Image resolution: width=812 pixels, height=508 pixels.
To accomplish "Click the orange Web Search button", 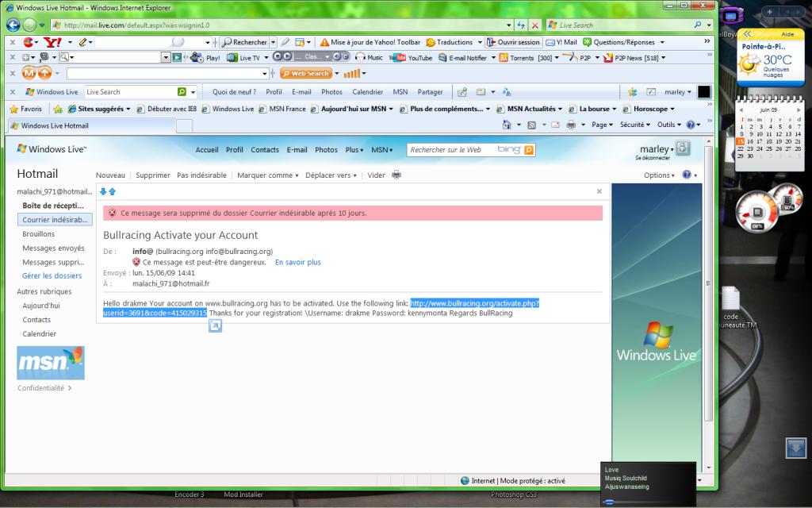I will tap(305, 73).
